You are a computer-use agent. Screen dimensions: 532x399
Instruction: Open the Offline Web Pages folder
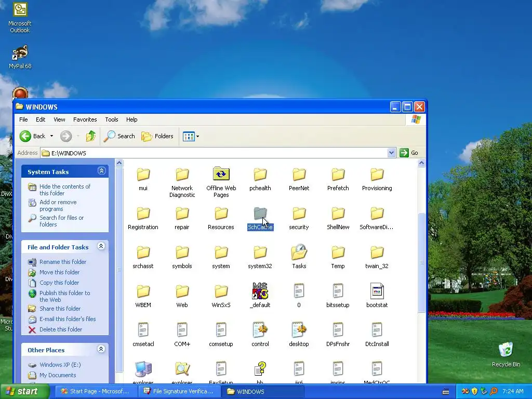(221, 182)
